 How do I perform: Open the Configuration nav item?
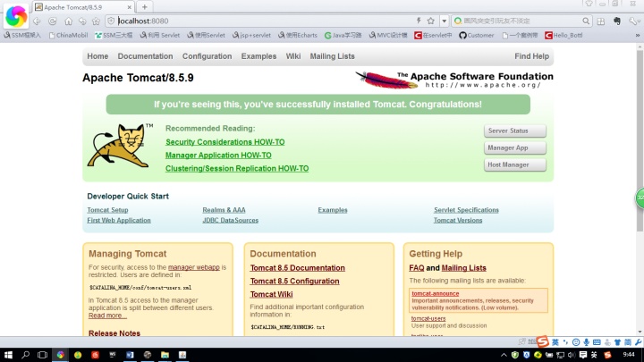click(207, 56)
